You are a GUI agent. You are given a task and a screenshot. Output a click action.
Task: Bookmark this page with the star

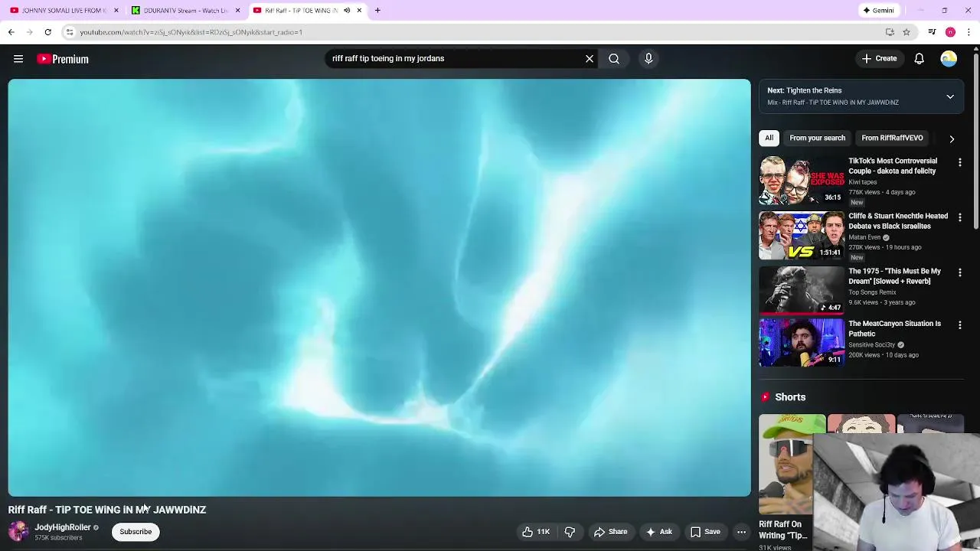click(x=906, y=32)
